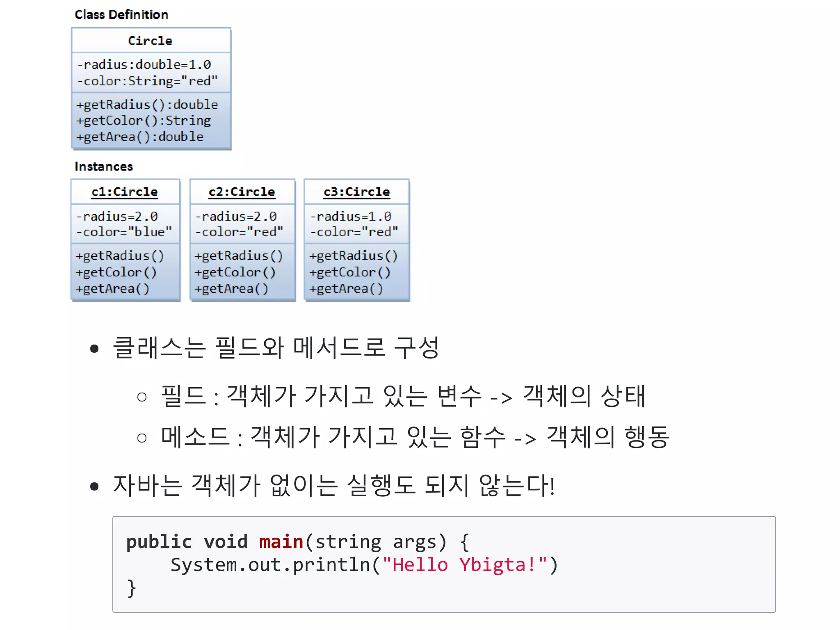Select '+getArea():double' method line
The image size is (840, 630).
click(140, 137)
